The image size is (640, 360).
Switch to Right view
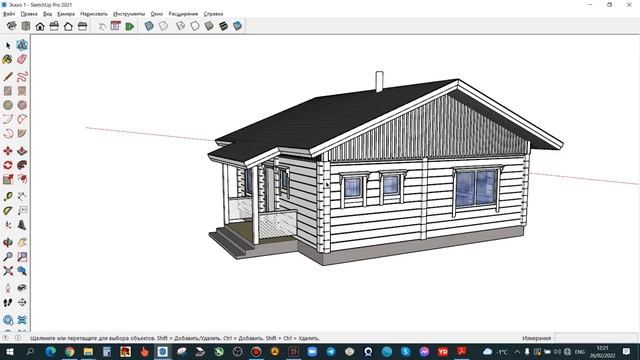[54, 26]
